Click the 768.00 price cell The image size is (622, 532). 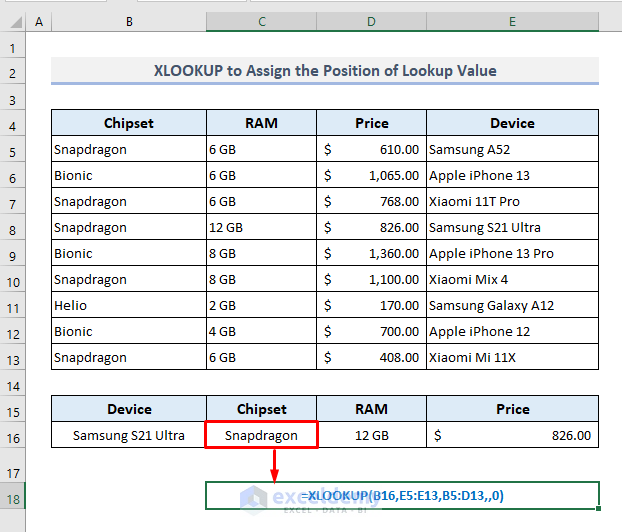[x=371, y=201]
